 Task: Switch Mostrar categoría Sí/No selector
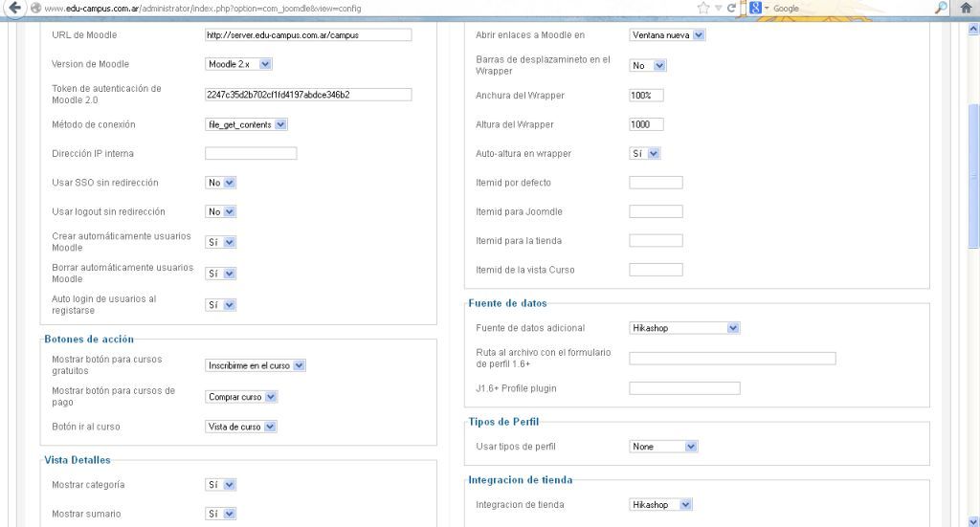221,485
